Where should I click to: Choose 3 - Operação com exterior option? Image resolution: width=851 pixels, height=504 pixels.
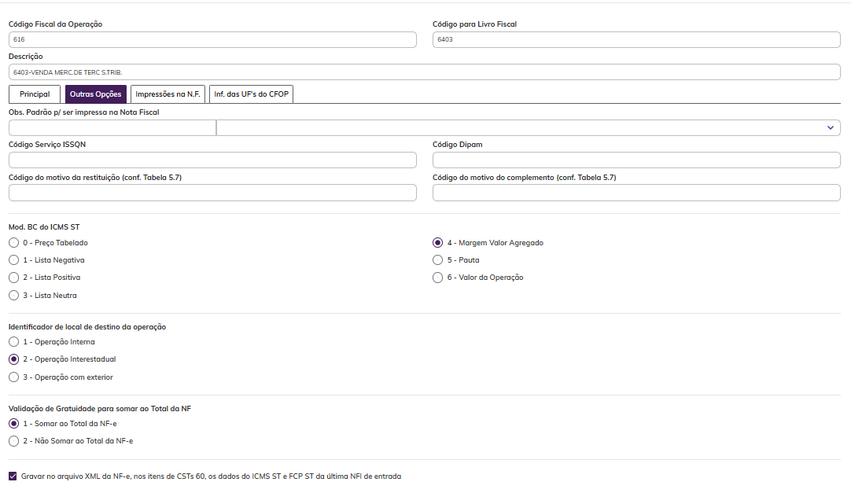(13, 377)
